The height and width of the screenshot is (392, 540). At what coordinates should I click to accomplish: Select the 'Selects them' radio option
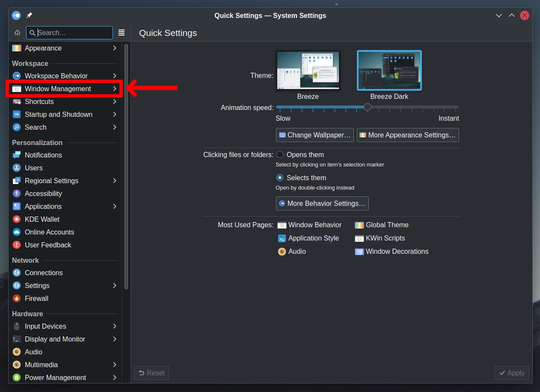click(280, 178)
